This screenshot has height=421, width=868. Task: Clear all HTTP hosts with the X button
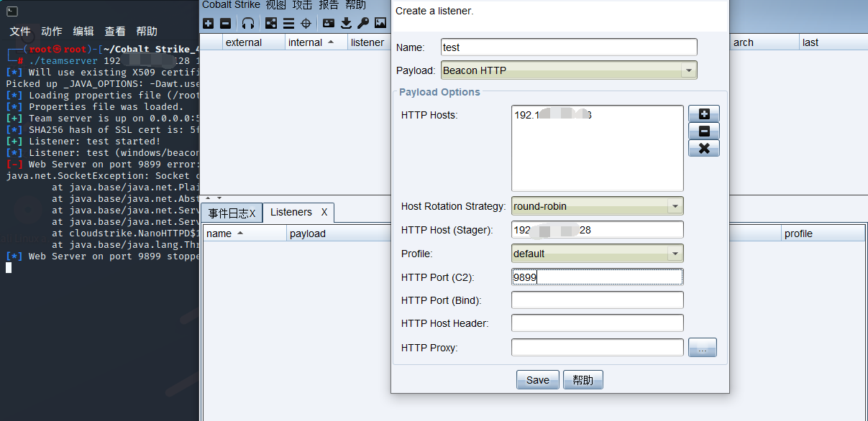click(x=704, y=148)
